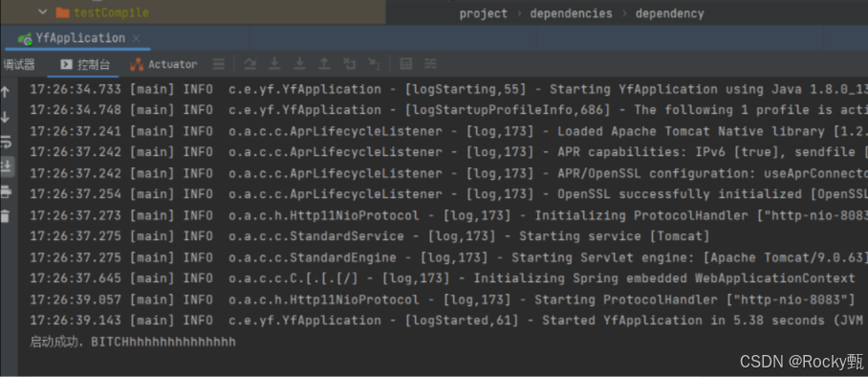Click 'OpenSSL successfully initialized' log line
Image resolution: width=868 pixels, height=377 pixels.
click(448, 194)
